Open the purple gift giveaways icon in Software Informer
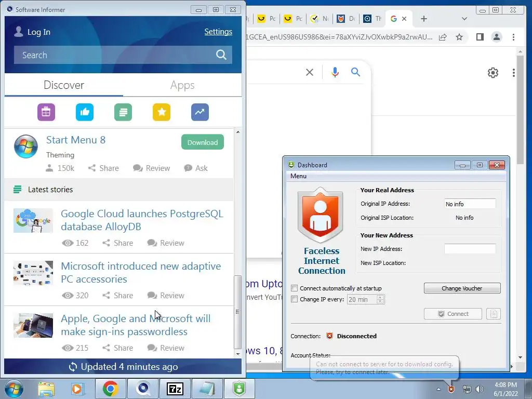Image resolution: width=532 pixels, height=399 pixels. (x=46, y=112)
